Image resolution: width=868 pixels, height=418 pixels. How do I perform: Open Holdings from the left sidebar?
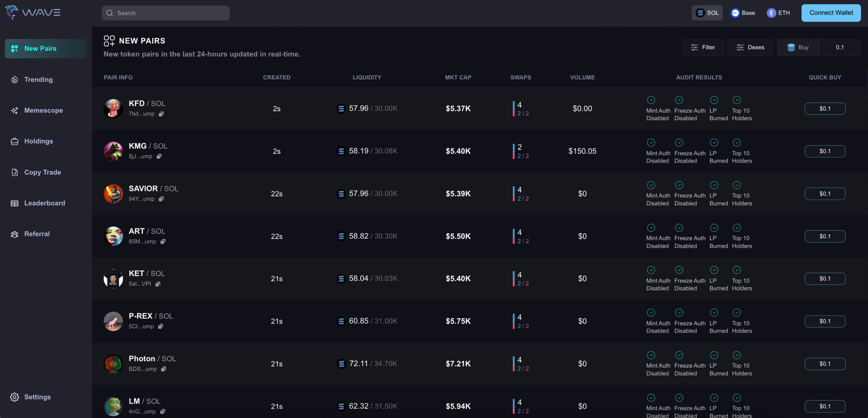[x=39, y=141]
